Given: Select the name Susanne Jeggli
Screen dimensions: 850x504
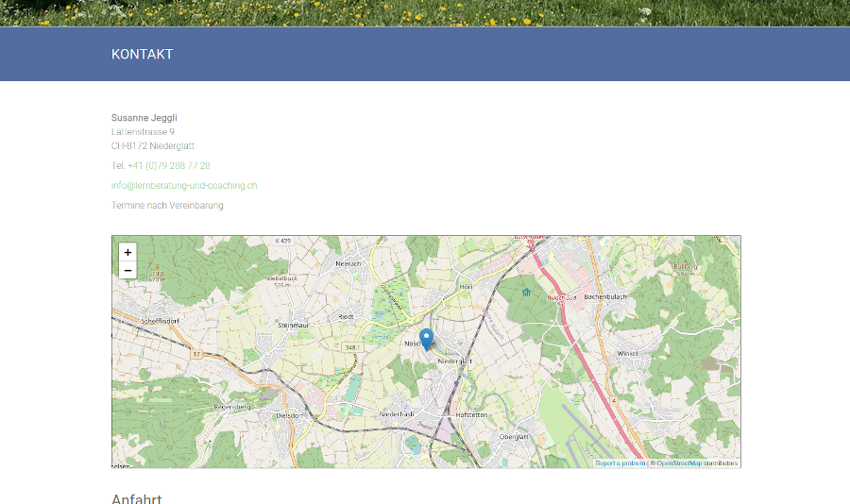Looking at the screenshot, I should pyautogui.click(x=144, y=118).
